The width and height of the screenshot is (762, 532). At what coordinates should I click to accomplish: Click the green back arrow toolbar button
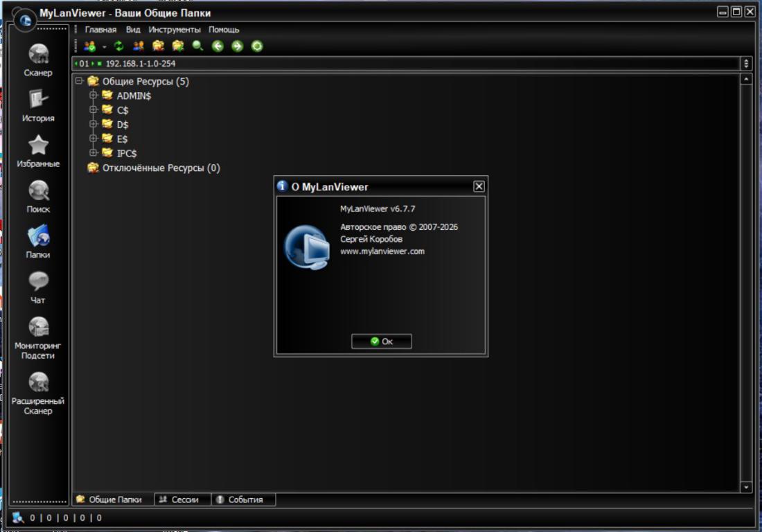[x=218, y=46]
